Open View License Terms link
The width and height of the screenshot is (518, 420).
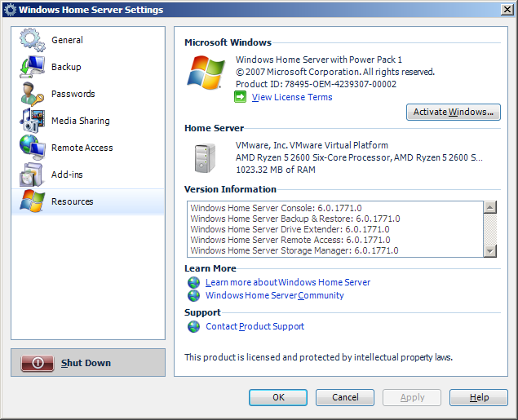[292, 97]
